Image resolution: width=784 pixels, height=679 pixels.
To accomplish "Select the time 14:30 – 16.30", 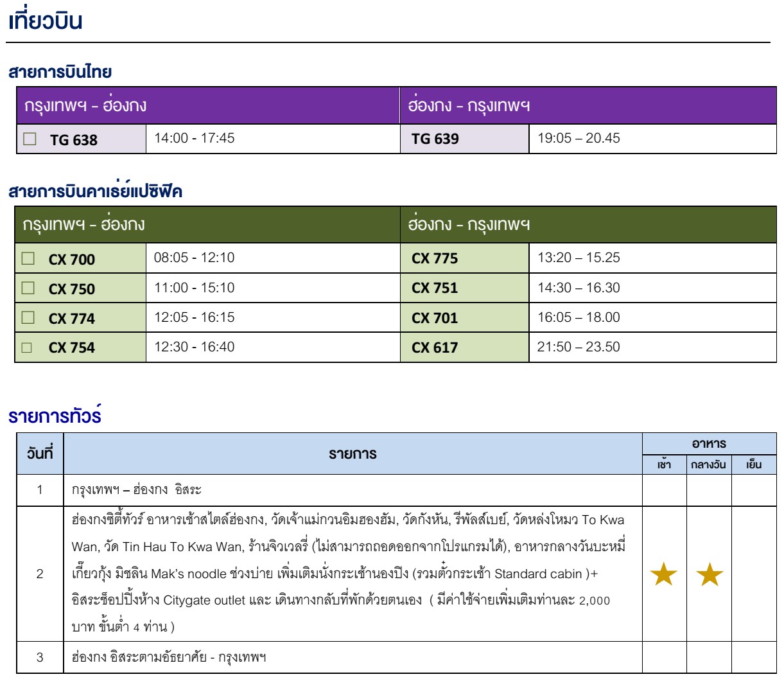I will [579, 287].
